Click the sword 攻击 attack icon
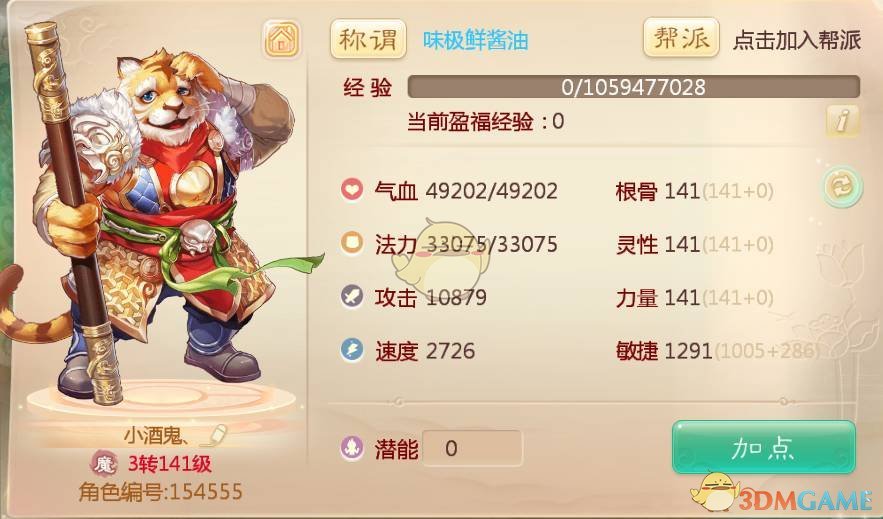Image resolution: width=883 pixels, height=519 pixels. (x=352, y=296)
